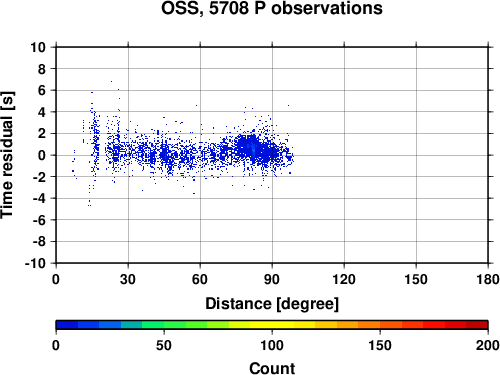Click the y-axis tick label 0

(x=42, y=155)
